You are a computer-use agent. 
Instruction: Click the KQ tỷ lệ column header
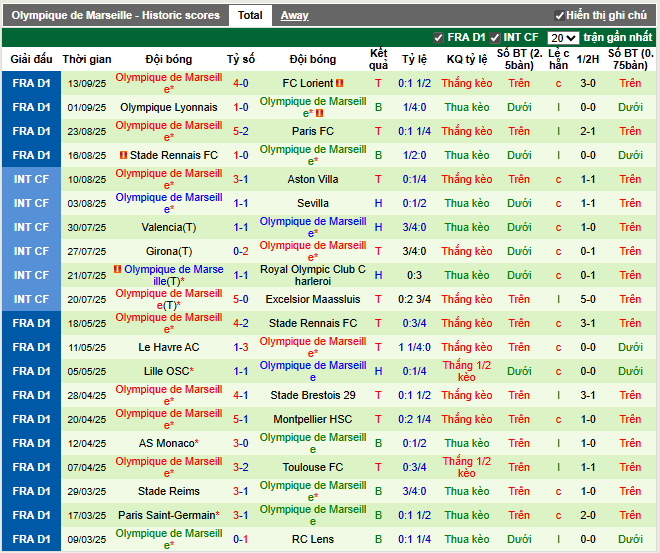(x=467, y=59)
